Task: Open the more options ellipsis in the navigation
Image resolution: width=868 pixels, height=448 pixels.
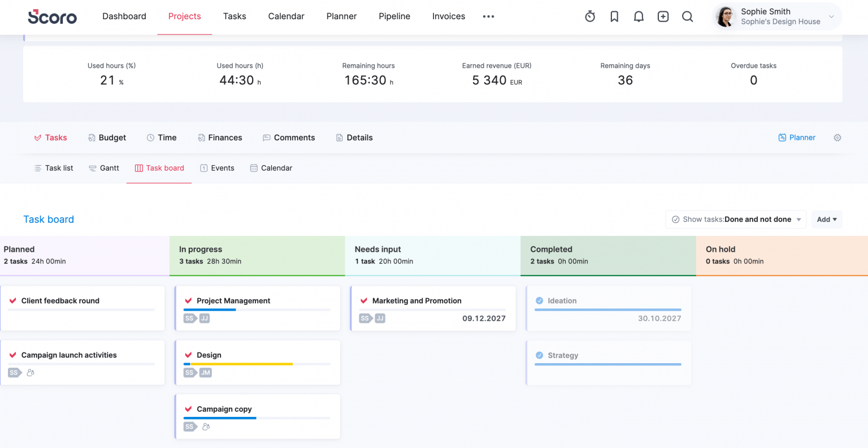Action: point(488,16)
